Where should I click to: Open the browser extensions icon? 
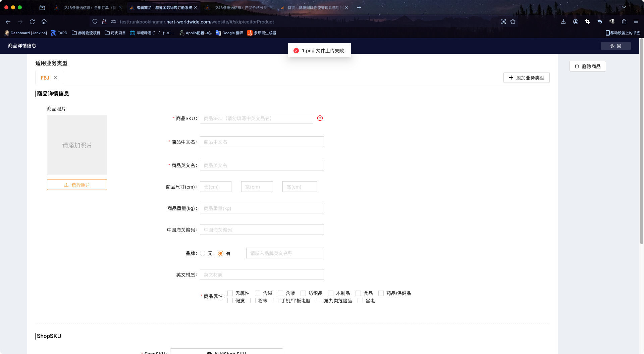coord(624,22)
